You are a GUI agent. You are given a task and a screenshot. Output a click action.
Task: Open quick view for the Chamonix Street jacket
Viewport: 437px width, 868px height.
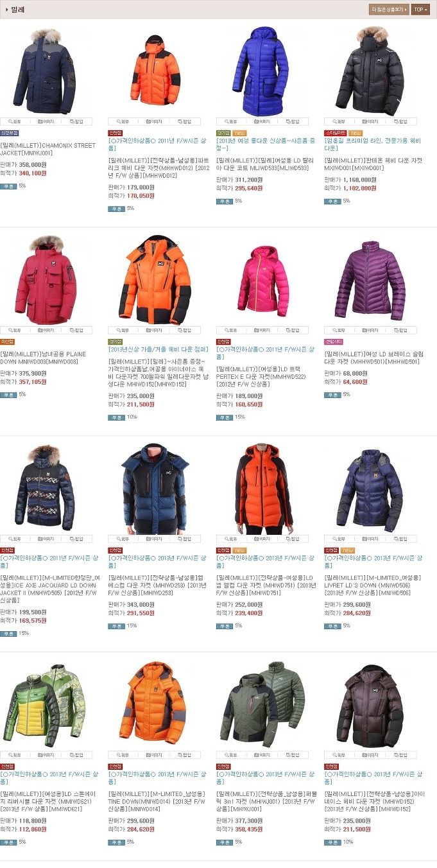point(15,121)
